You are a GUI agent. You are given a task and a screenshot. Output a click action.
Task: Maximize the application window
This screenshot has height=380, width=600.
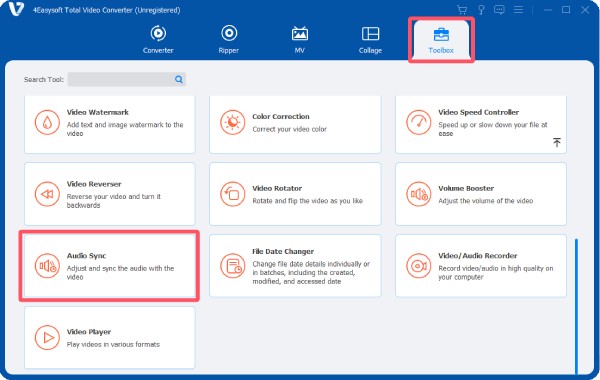[566, 10]
